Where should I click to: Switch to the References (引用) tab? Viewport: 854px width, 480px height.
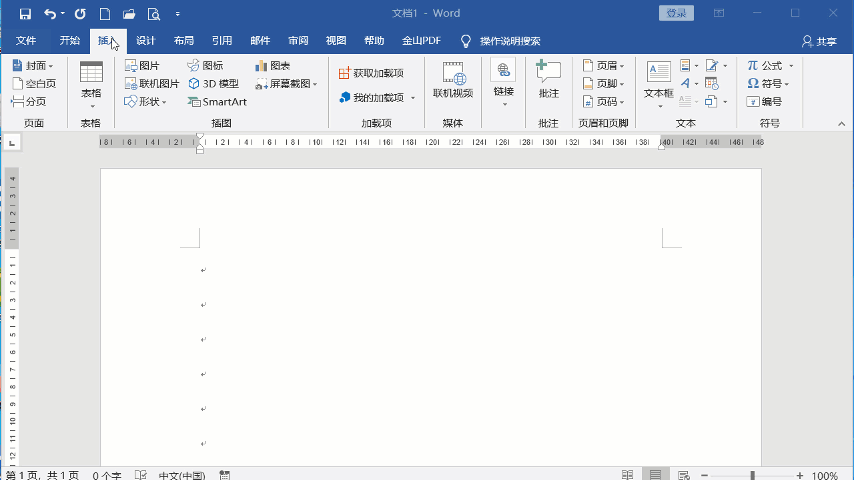coord(222,41)
